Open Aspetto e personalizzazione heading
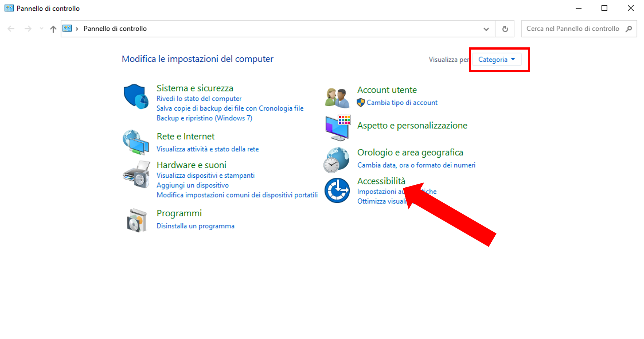644x339 pixels. (x=412, y=126)
